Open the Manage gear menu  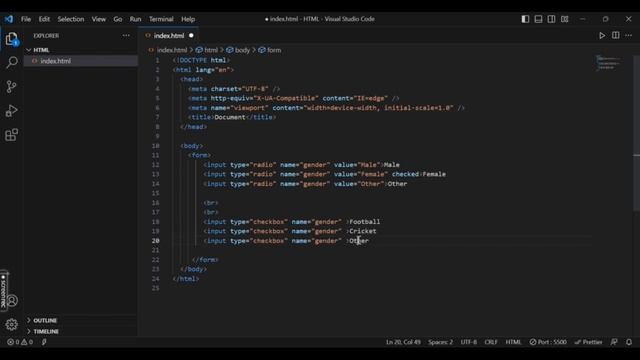[11, 324]
